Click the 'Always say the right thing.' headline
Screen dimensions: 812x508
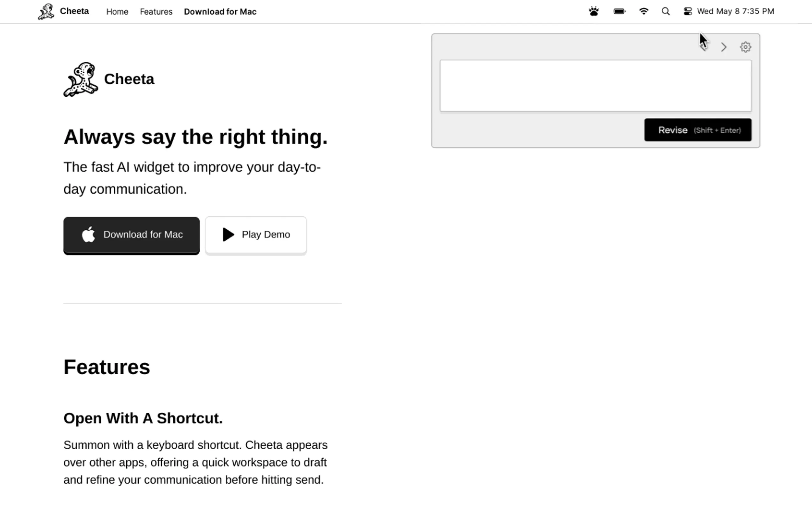(x=195, y=137)
